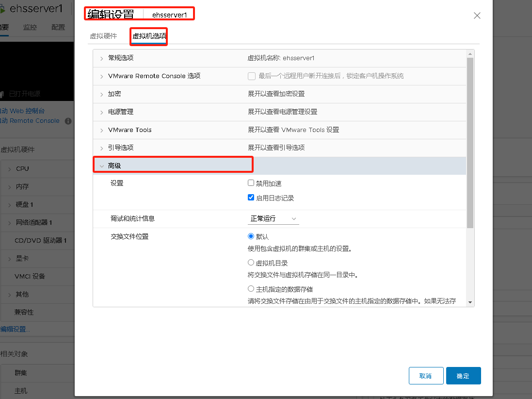
Task: Click the scrollbar up arrow
Action: point(470,54)
